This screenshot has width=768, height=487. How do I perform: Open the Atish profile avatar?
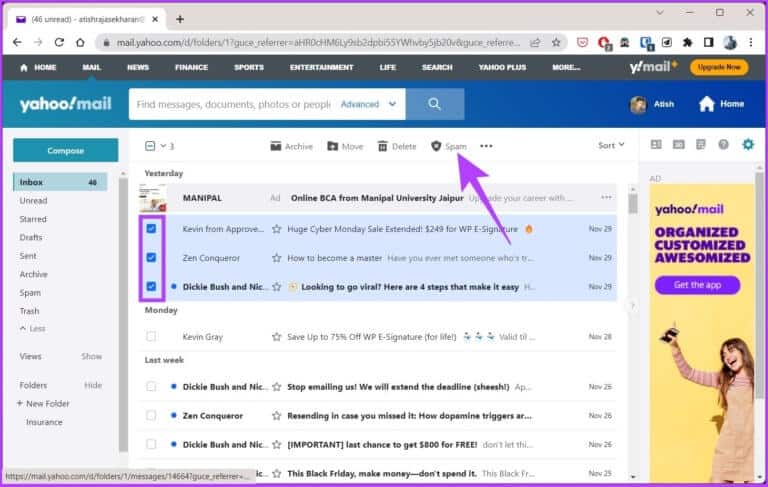(638, 104)
